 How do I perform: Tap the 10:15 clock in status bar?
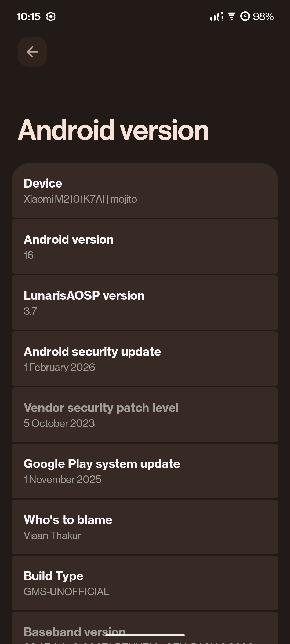tap(28, 17)
